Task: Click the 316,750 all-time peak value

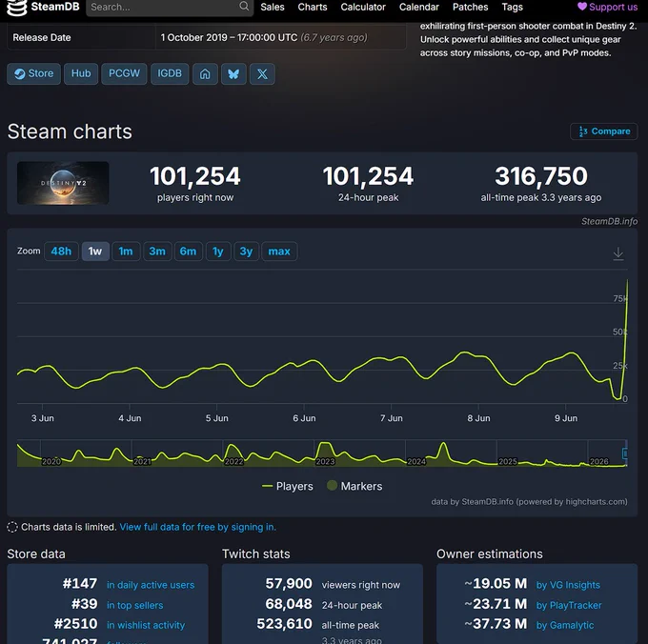Action: 541,176
